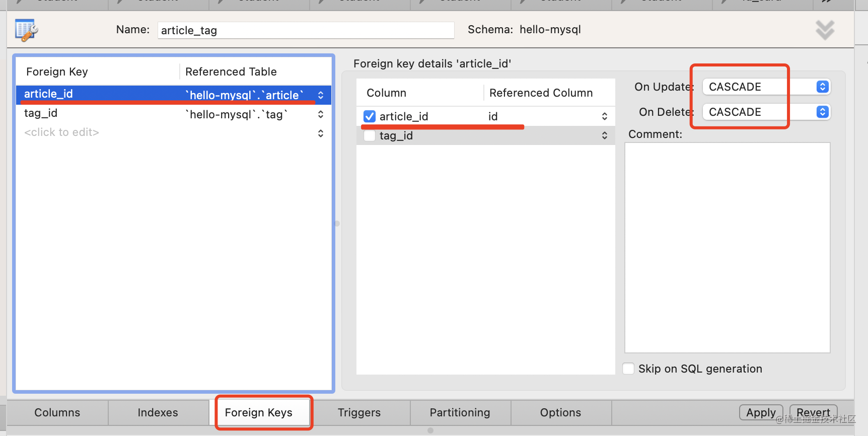This screenshot has width=868, height=436.
Task: Uncheck the article_id column checkbox
Action: (x=370, y=116)
